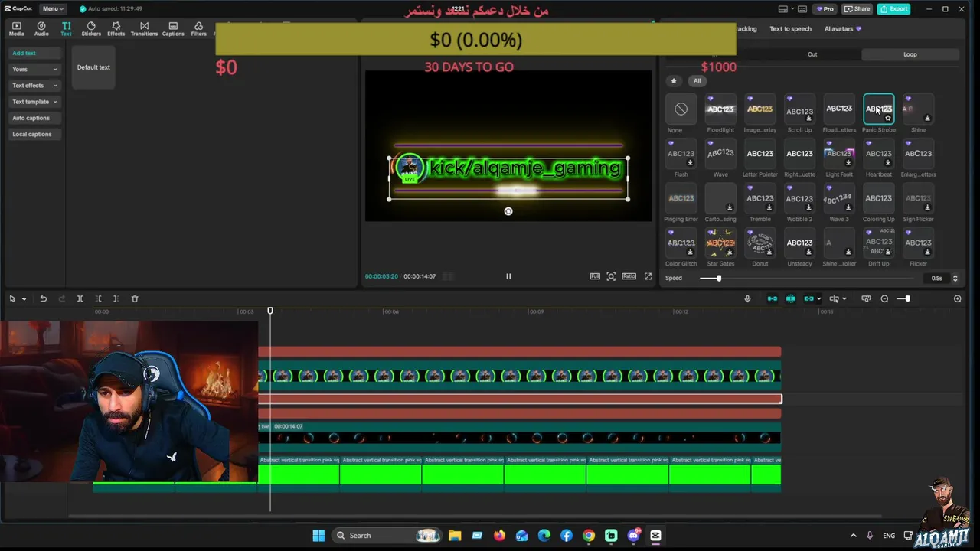This screenshot has width=980, height=551.
Task: Click the Export button
Action: pyautogui.click(x=893, y=9)
